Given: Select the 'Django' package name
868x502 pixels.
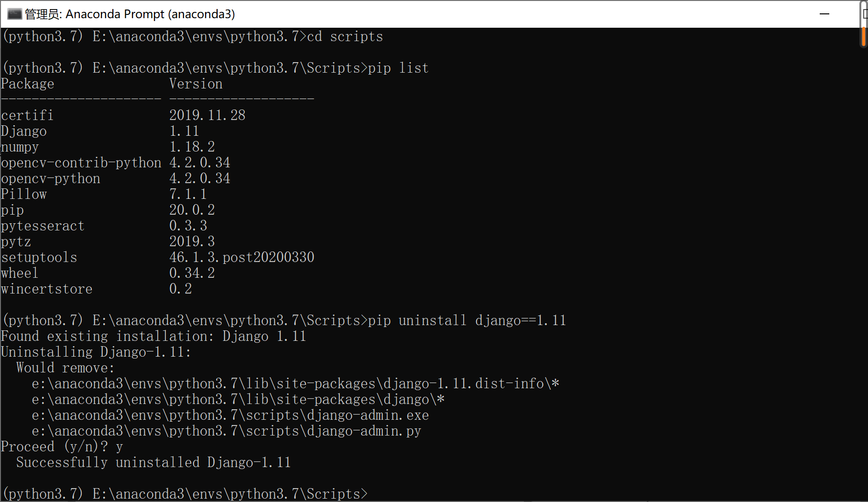Looking at the screenshot, I should [24, 131].
